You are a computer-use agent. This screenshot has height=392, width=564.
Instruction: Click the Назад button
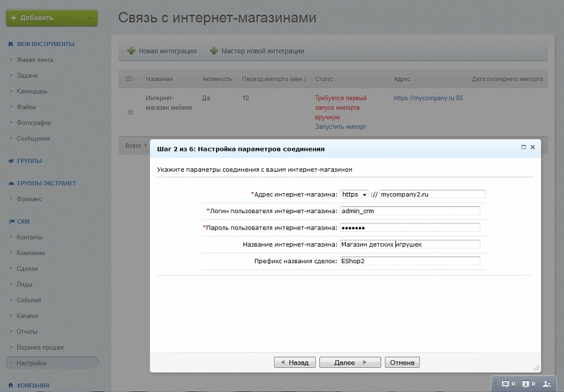(295, 362)
